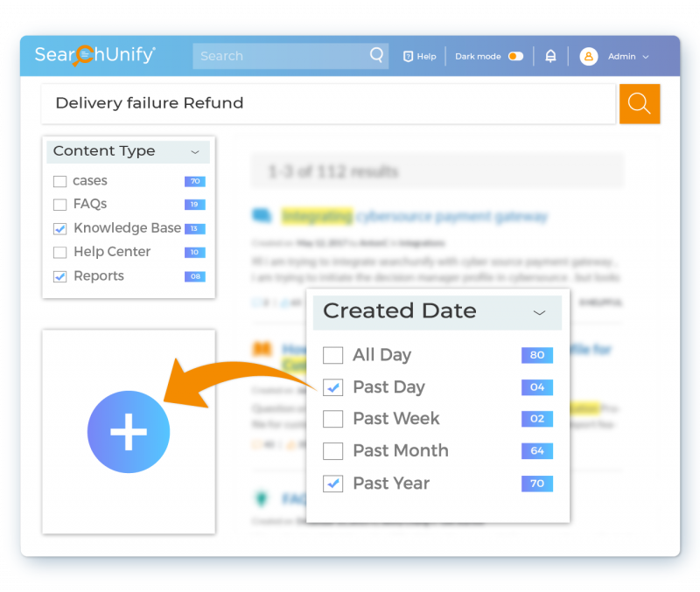
Task: Click the Help Center count badge 10
Action: point(195,252)
